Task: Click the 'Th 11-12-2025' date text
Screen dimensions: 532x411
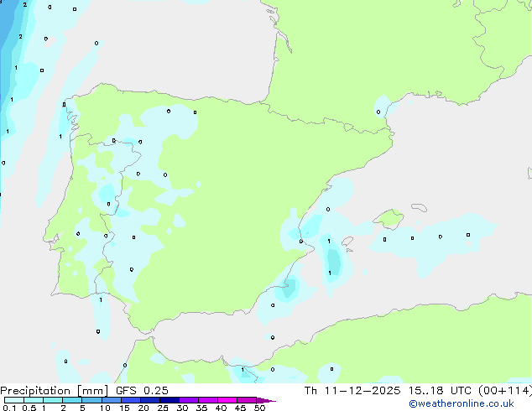Action: pos(352,391)
